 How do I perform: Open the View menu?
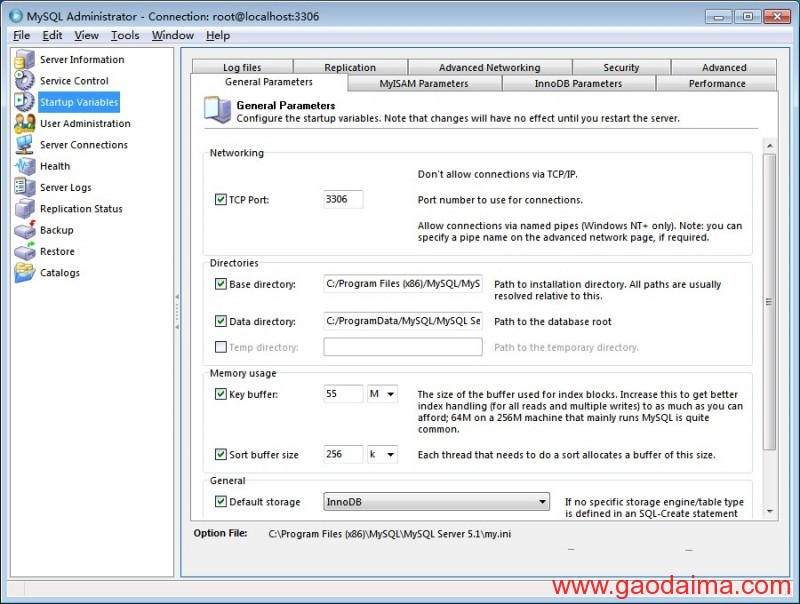click(x=86, y=35)
